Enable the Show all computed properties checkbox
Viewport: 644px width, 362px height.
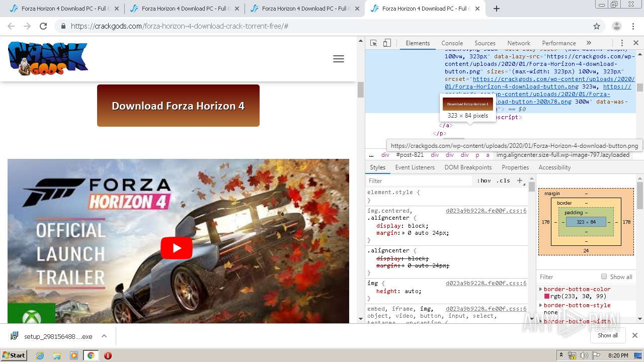pyautogui.click(x=604, y=277)
